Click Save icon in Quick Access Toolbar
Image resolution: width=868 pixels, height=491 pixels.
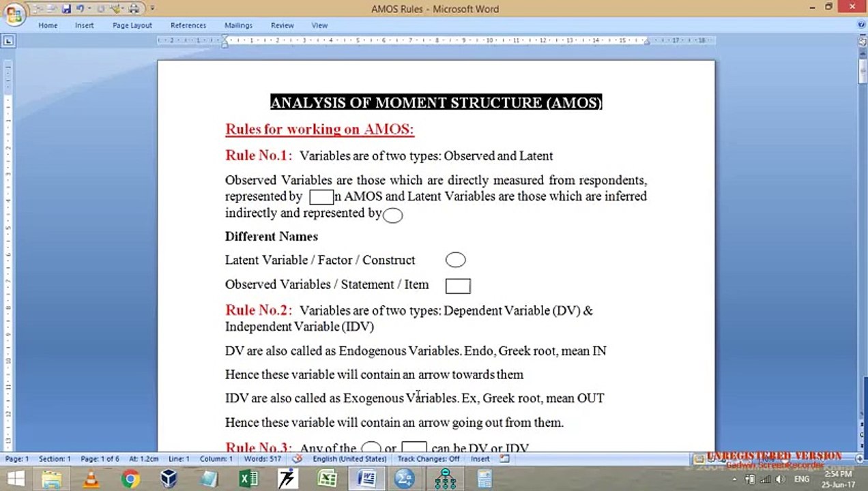[x=66, y=9]
